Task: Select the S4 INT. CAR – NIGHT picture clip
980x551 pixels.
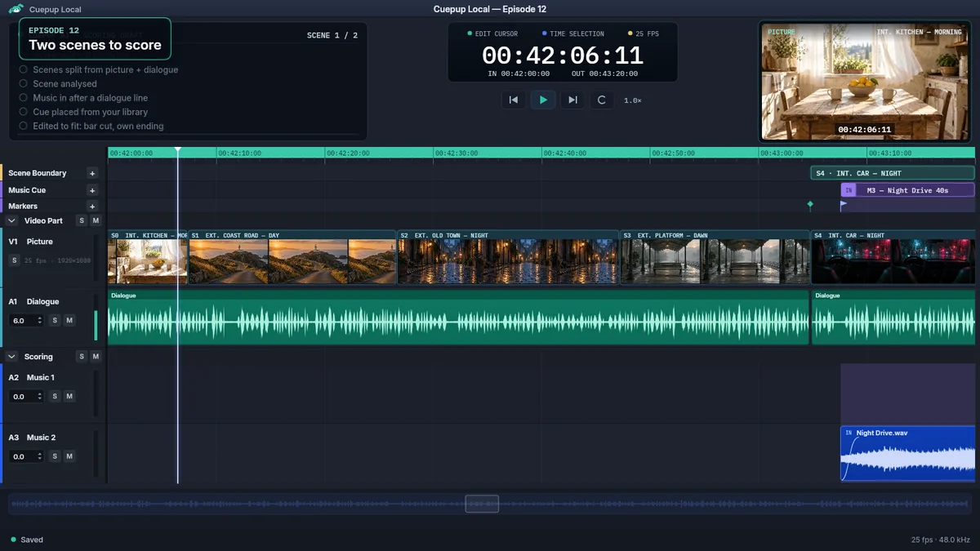Action: click(x=893, y=257)
